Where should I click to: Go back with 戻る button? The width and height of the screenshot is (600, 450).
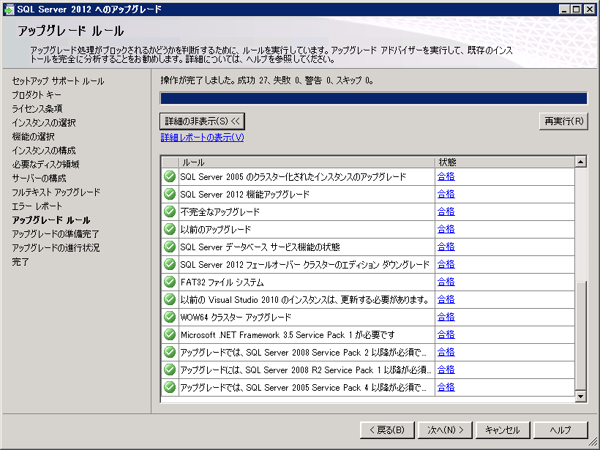tap(387, 430)
